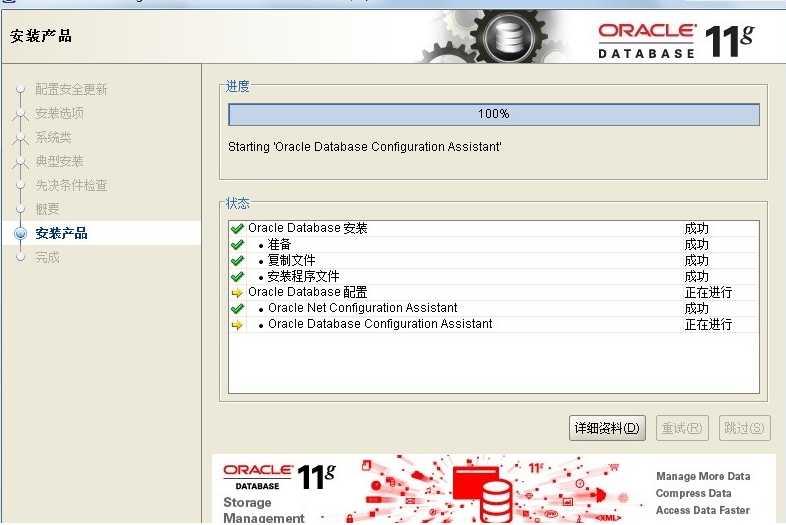Viewport: 786px width, 525px height.
Task: Select the 配置安全更新 step in sidebar
Action: (71, 89)
